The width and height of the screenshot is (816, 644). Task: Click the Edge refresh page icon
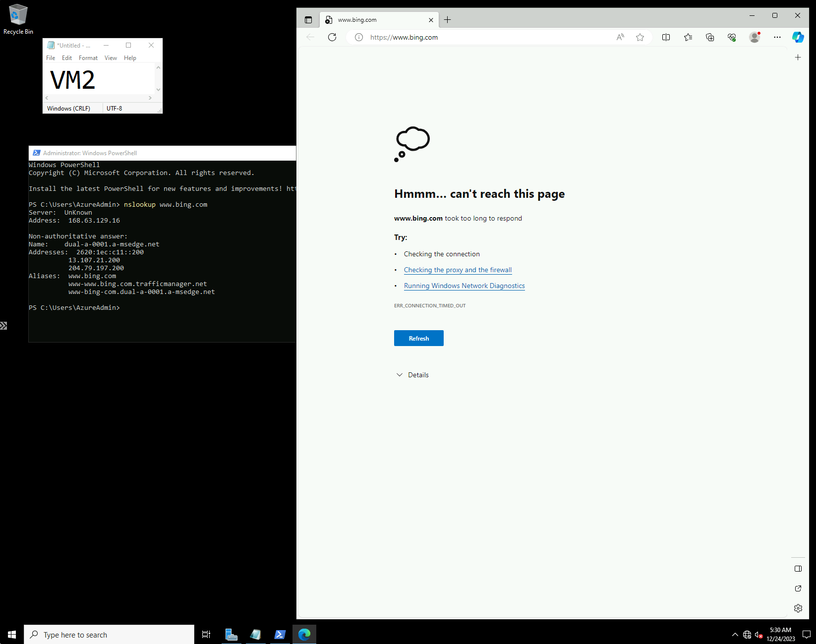click(x=332, y=37)
